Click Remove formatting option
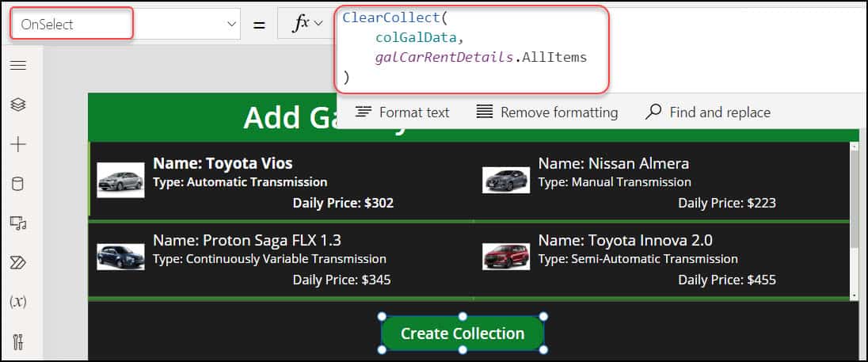 coord(547,112)
